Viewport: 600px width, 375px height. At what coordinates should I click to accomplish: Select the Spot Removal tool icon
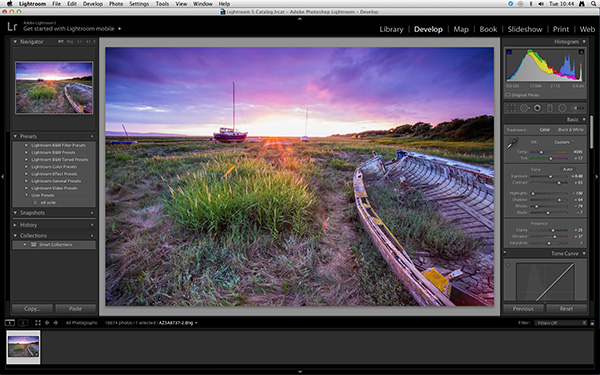(524, 108)
